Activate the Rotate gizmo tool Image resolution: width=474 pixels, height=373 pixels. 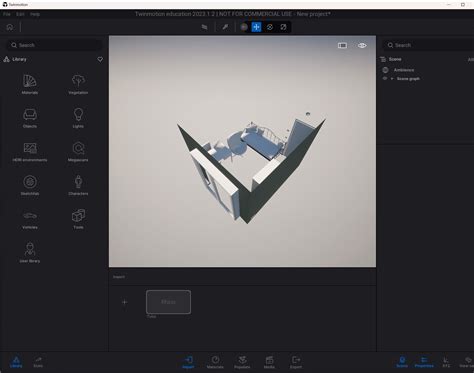(x=270, y=27)
